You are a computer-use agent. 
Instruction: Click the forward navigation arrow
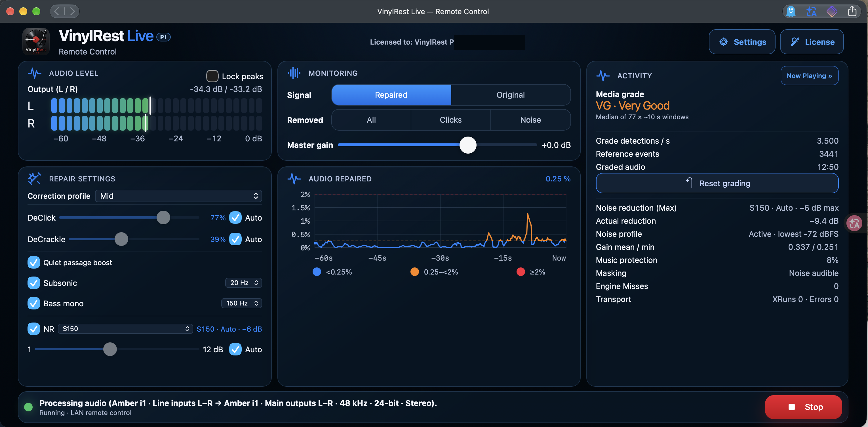coord(72,11)
